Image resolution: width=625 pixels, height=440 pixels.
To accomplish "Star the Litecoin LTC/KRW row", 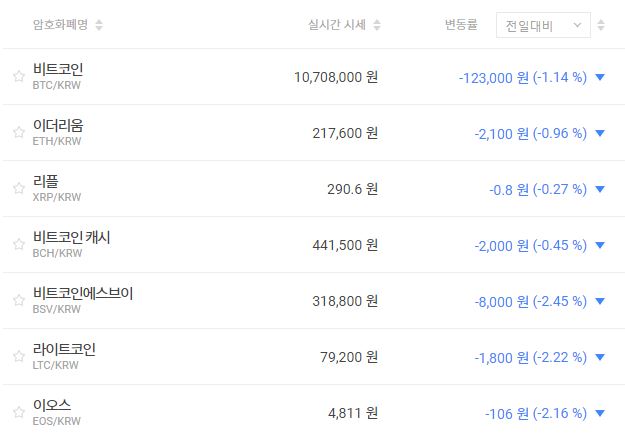I will 18,356.
